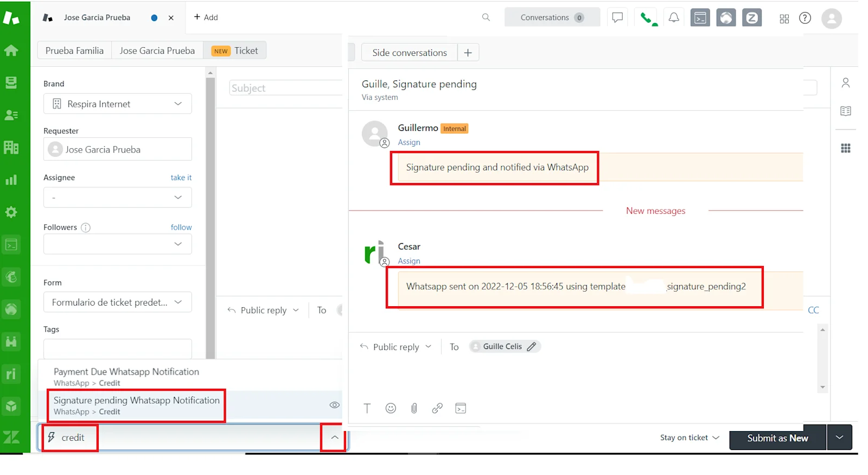
Task: Open the Assignee dropdown
Action: point(118,198)
